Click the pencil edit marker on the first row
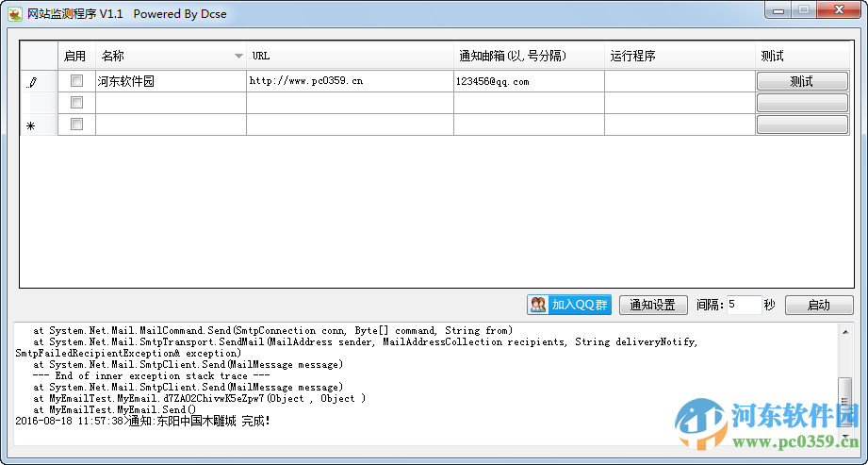This screenshot has height=465, width=868. [32, 83]
